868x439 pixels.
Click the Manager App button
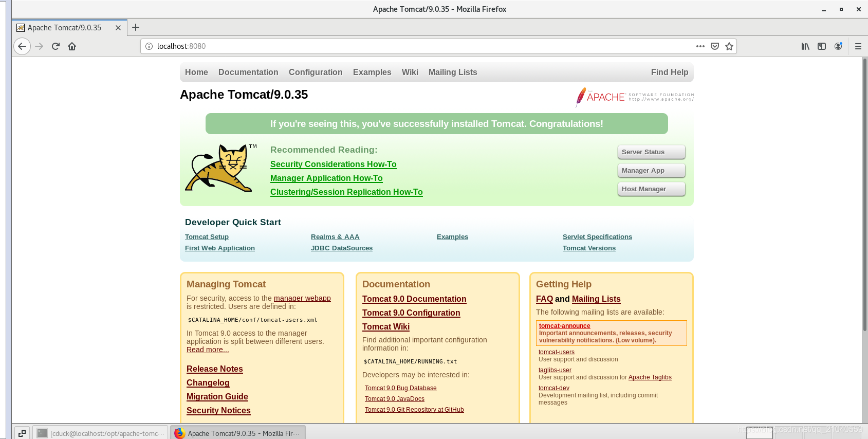pos(651,171)
